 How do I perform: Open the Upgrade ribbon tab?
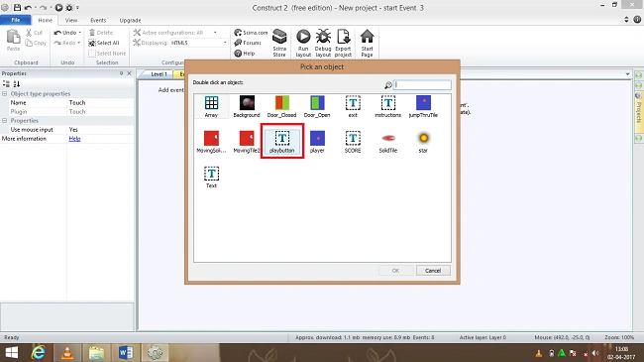coord(130,20)
